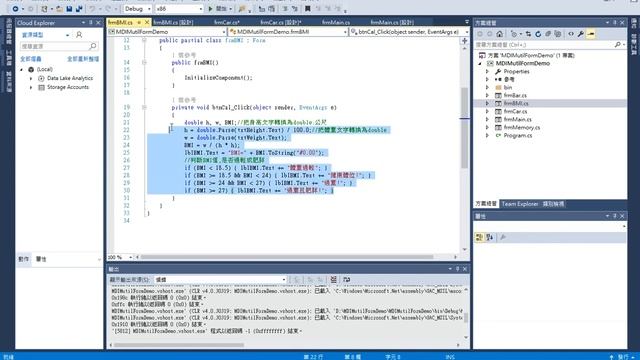Click the bookmark toolbar icon

click(x=308, y=9)
